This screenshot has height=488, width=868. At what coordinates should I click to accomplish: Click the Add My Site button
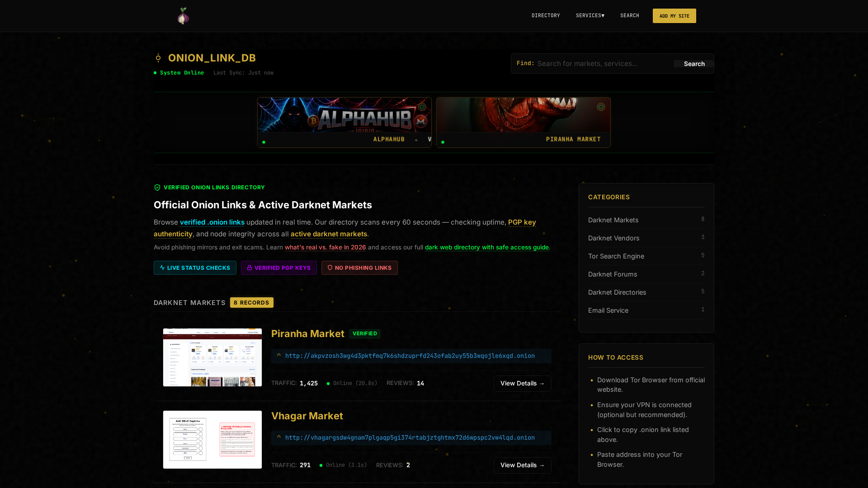[674, 16]
